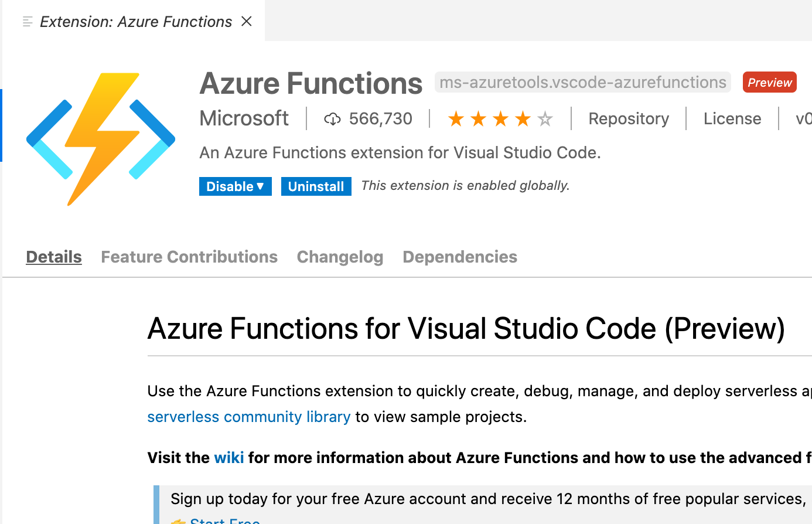Click the downloads cloud icon
Image resolution: width=812 pixels, height=524 pixels.
333,118
